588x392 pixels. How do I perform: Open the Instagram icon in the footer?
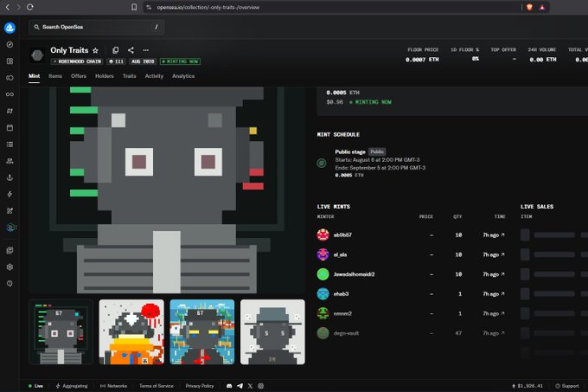pyautogui.click(x=260, y=386)
